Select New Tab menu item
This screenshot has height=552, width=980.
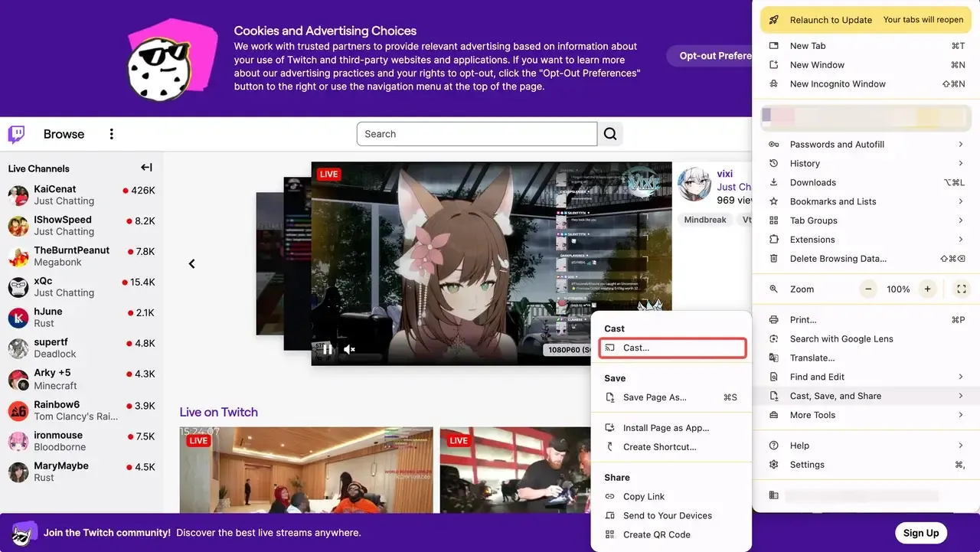click(x=866, y=46)
